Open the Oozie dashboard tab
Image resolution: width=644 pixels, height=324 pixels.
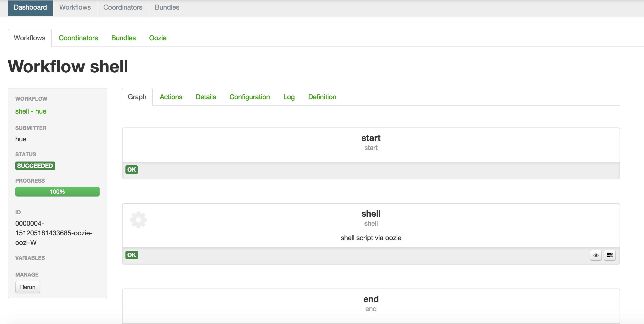click(x=158, y=38)
